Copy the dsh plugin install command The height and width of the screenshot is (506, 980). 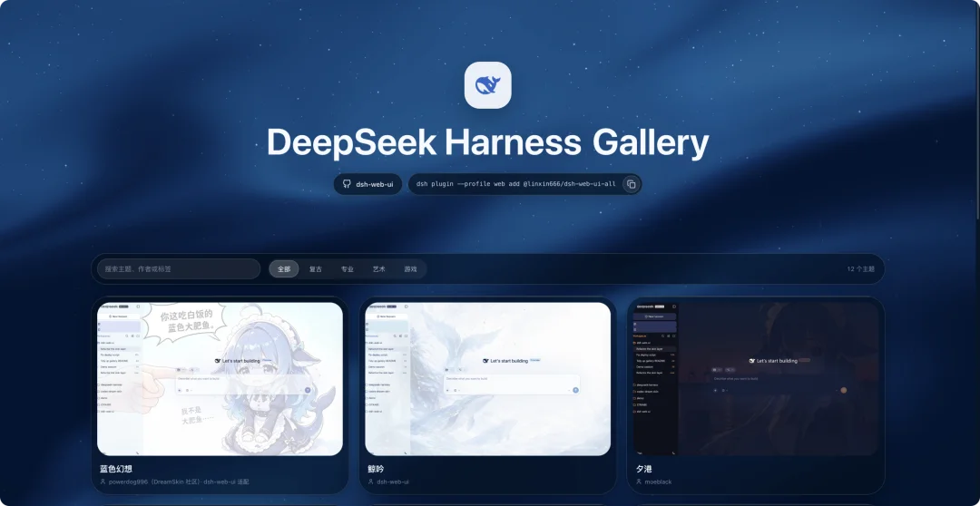pyautogui.click(x=632, y=184)
